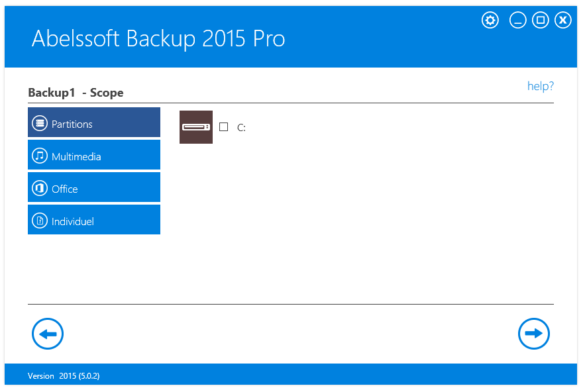Image resolution: width=587 pixels, height=392 pixels.
Task: Click the Multimedia music note icon
Action: click(x=40, y=156)
